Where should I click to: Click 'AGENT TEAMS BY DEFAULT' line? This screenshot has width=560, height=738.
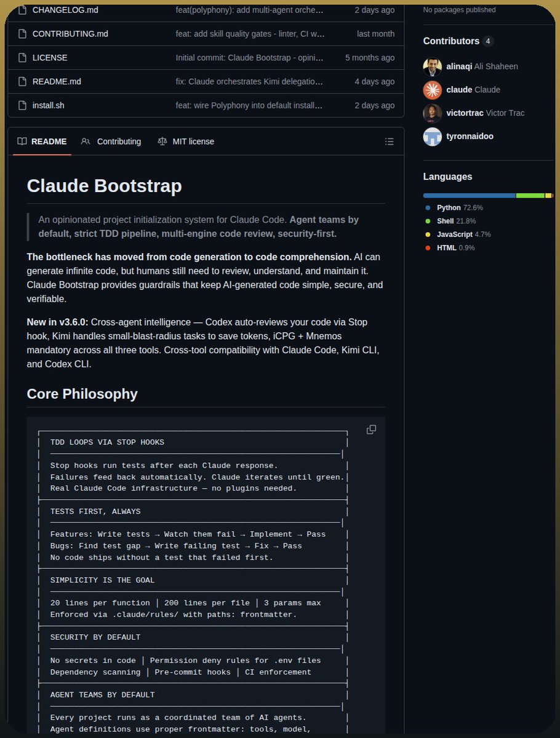click(x=103, y=695)
